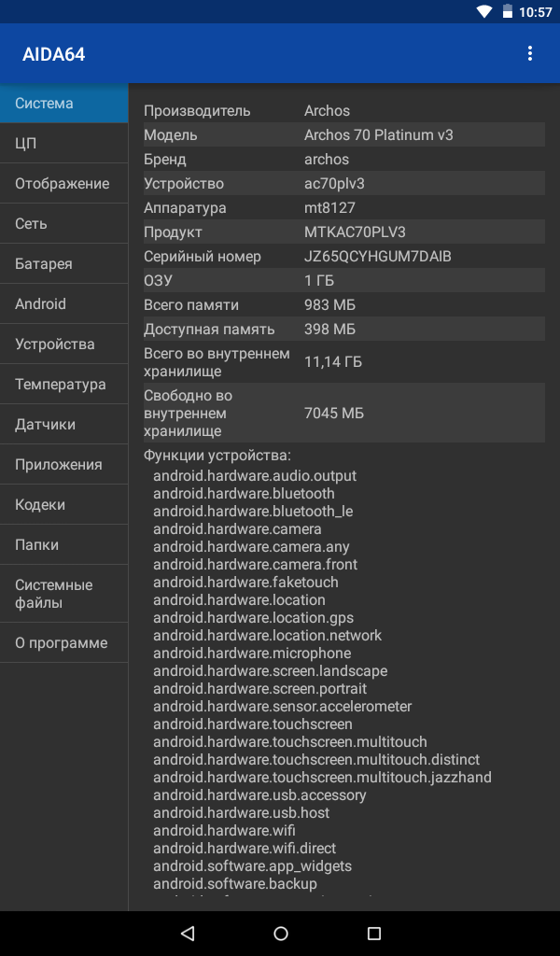560x956 pixels.
Task: Switch to the Отображение section
Action: tap(64, 184)
